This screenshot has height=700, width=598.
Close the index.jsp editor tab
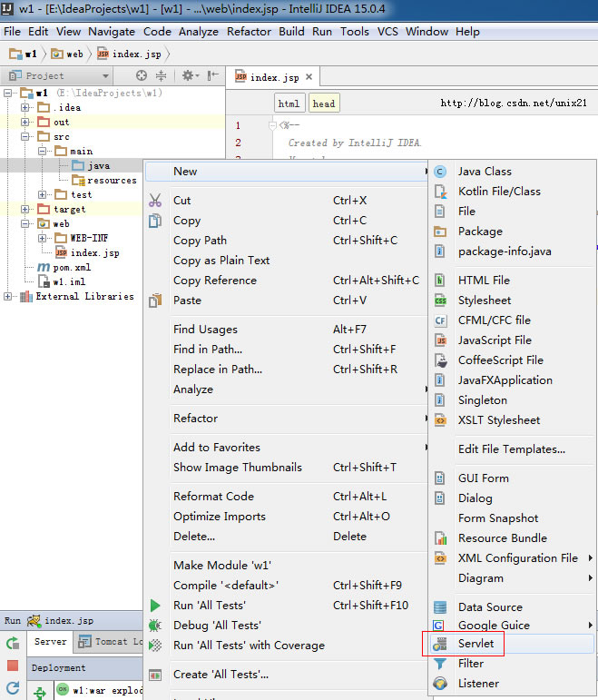309,77
